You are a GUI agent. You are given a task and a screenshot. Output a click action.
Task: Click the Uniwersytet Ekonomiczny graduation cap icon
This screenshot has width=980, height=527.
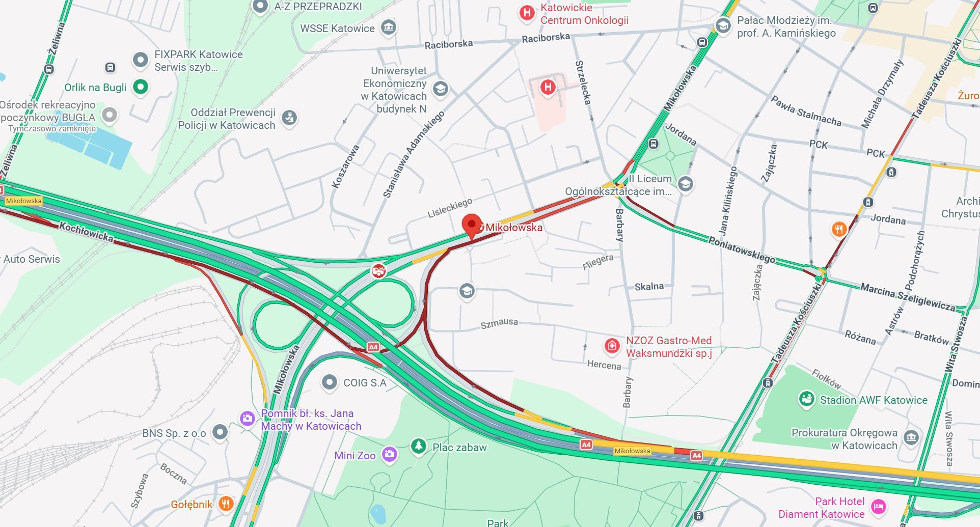(x=440, y=89)
